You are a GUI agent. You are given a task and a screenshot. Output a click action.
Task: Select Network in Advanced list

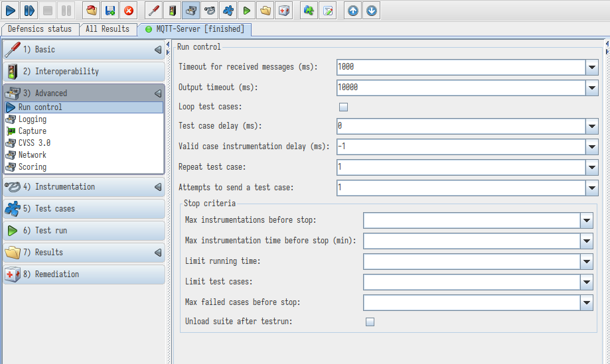tap(84, 155)
